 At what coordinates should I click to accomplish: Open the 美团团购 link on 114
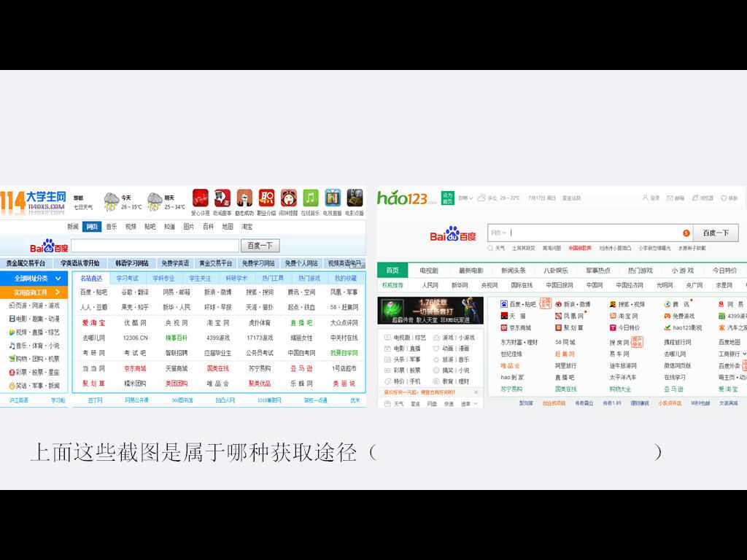pyautogui.click(x=177, y=384)
